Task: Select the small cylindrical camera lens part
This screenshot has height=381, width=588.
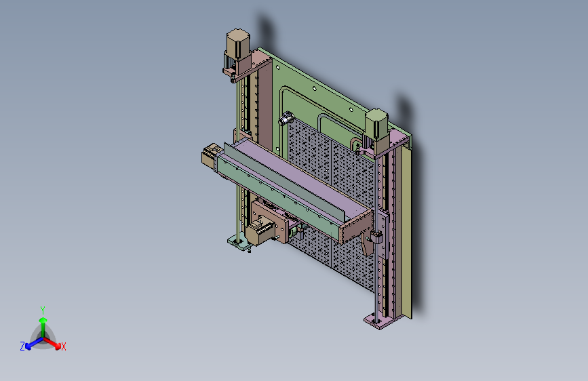Action: point(286,119)
